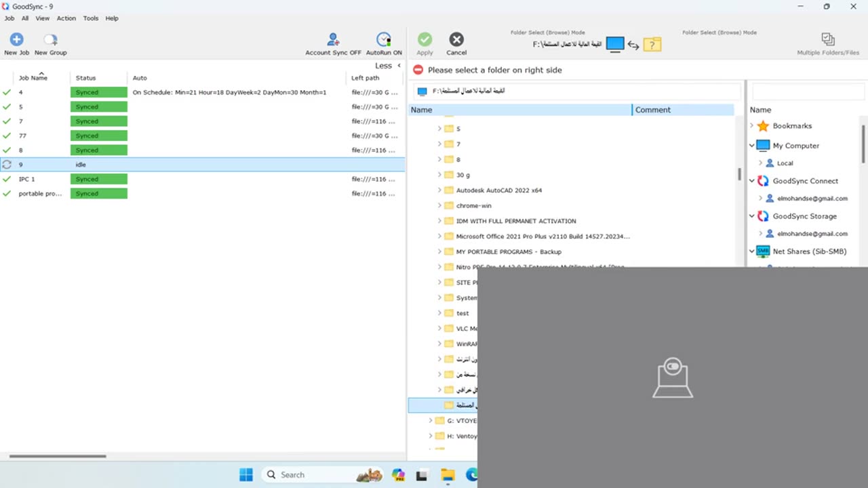Select the IPC 1 job
This screenshot has height=488, width=868.
pyautogui.click(x=203, y=179)
